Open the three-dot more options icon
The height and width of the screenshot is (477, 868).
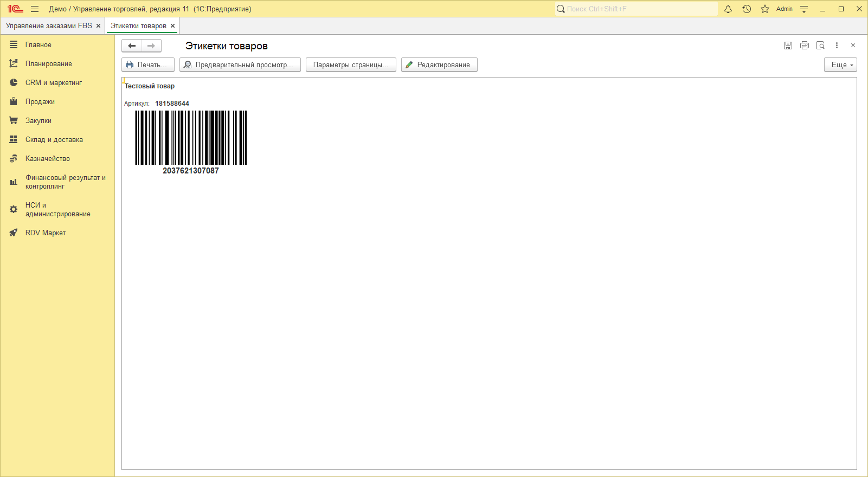pos(837,46)
